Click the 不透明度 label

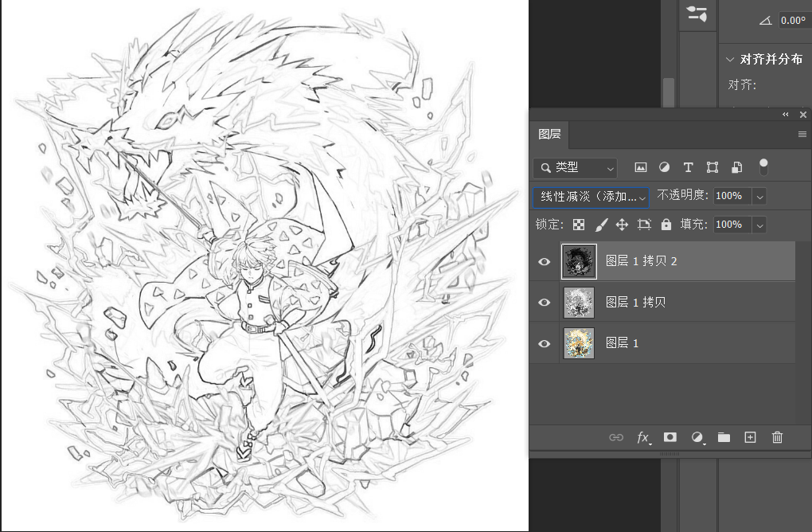tap(682, 195)
